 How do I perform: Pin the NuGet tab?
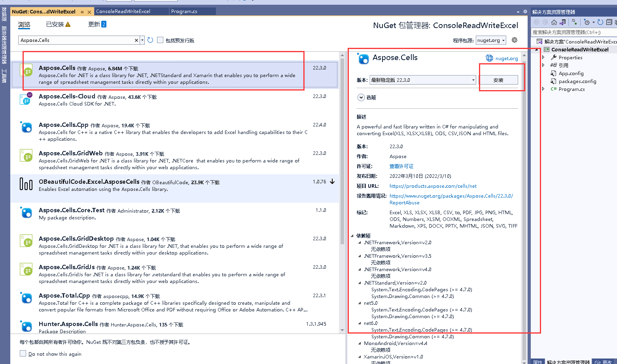pyautogui.click(x=82, y=12)
